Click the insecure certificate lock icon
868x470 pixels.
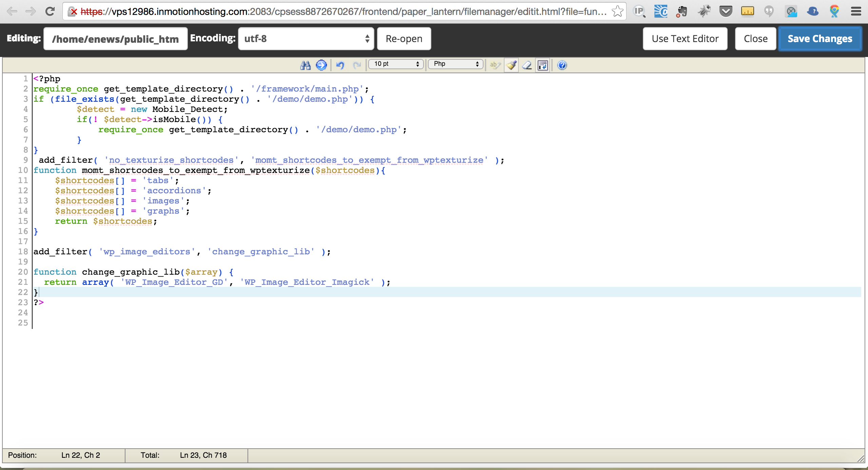click(72, 12)
